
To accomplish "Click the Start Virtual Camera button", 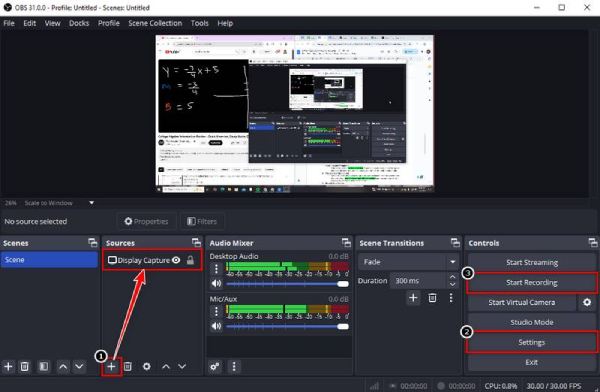I will tap(522, 302).
